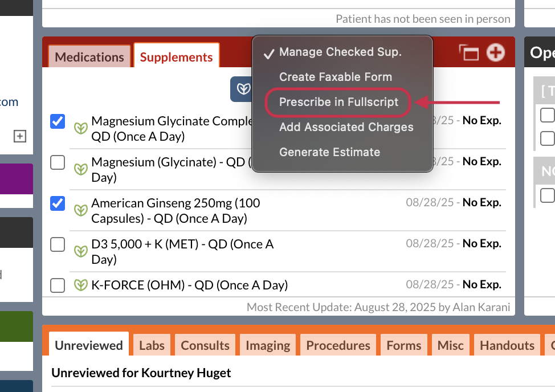The image size is (555, 392).
Task: Click D3 5,000 08/28/25 No Exp. date
Action: (454, 243)
